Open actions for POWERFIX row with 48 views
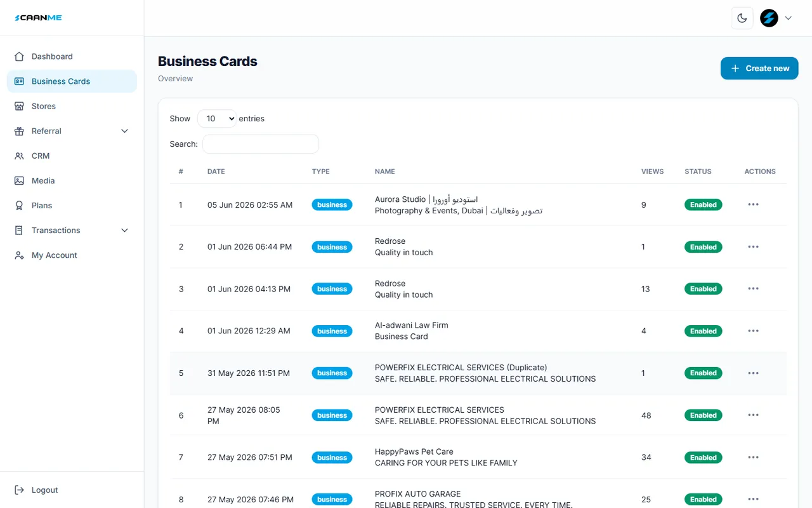The image size is (812, 508). coord(753,415)
